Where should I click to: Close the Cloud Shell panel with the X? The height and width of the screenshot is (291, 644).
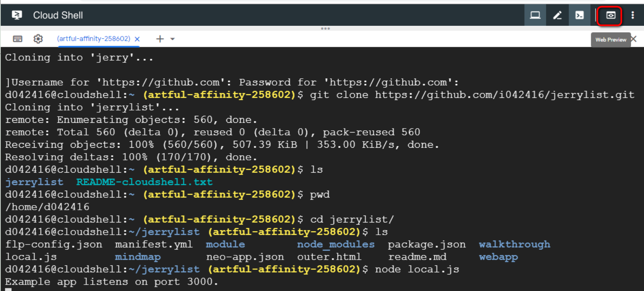tap(634, 39)
